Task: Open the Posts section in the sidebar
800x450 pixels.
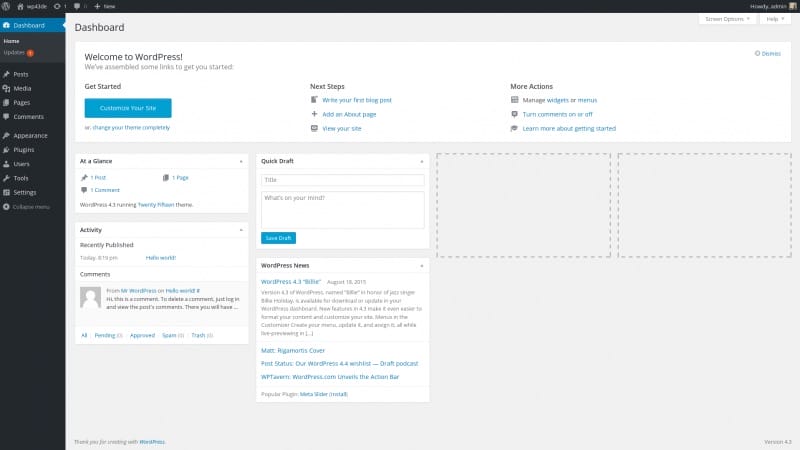Action: 21,75
